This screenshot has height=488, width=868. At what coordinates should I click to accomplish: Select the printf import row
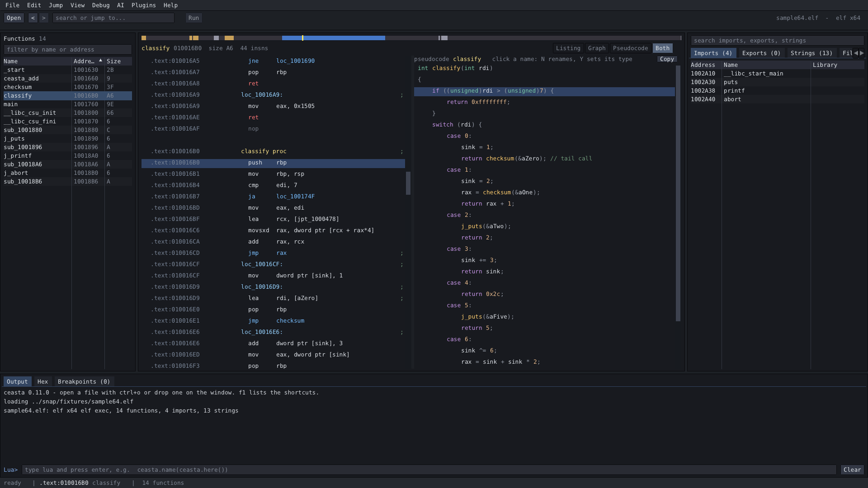click(x=777, y=91)
